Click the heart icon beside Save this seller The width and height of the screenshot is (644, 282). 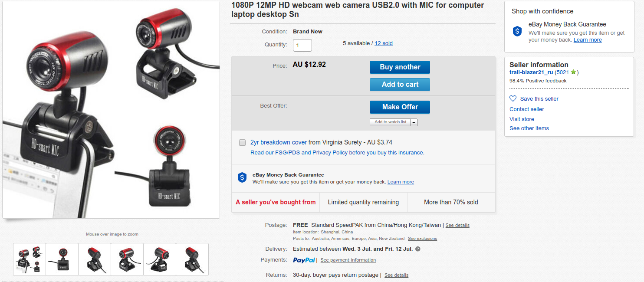pos(513,98)
